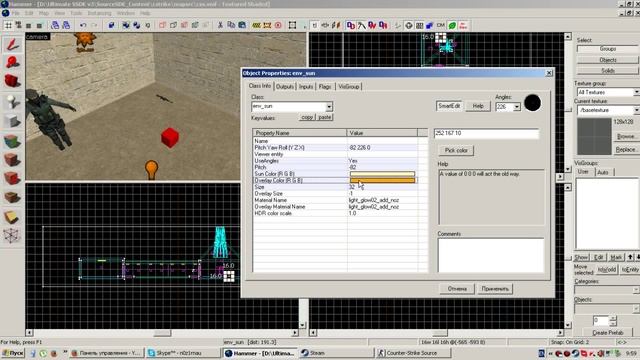Image resolution: width=640 pixels, height=360 pixels.
Task: Click the black angle compass circle
Action: coord(532,103)
